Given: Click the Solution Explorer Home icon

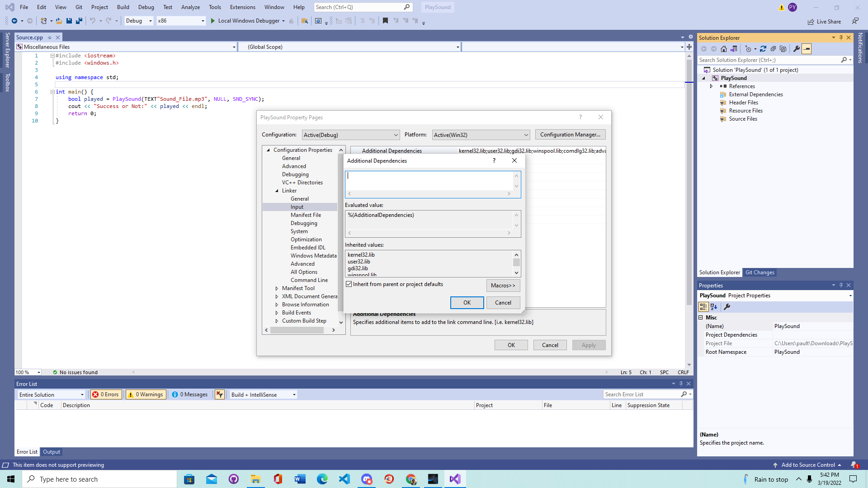Looking at the screenshot, I should coord(724,49).
